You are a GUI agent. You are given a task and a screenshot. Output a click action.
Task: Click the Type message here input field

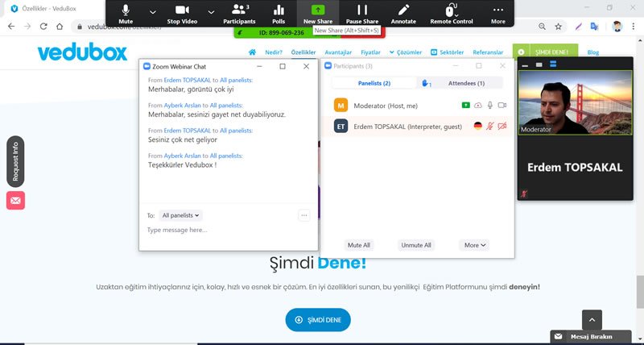[x=225, y=231]
